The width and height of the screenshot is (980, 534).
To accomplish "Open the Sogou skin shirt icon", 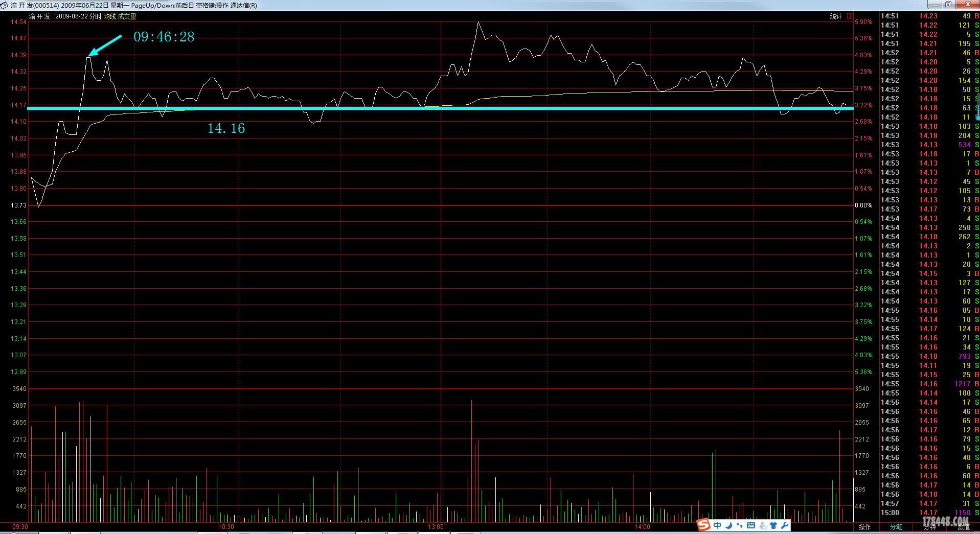I will (x=773, y=525).
